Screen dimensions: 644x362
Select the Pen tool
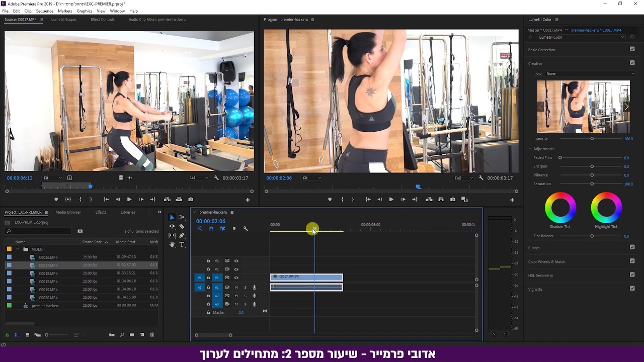[x=182, y=235]
